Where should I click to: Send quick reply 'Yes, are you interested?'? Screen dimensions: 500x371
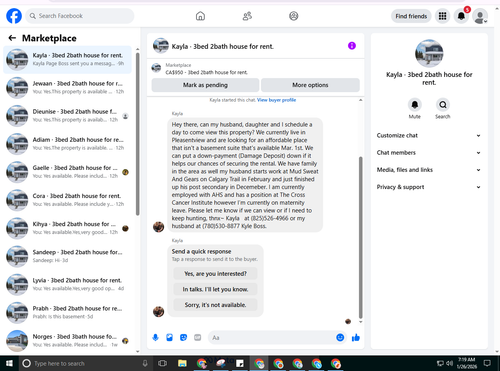(215, 274)
